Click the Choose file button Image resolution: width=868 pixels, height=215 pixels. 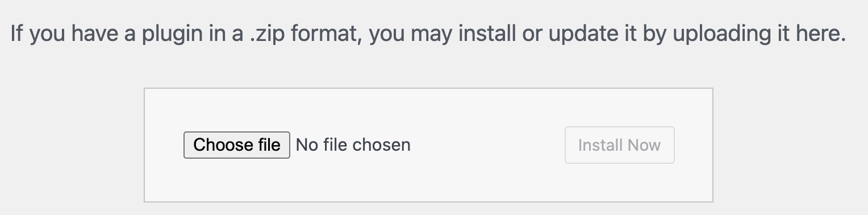pos(236,145)
